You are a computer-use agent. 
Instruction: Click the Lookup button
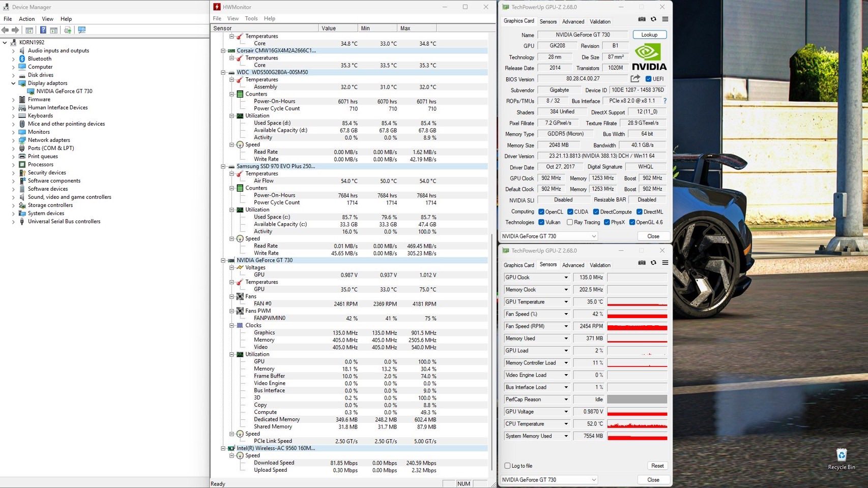pyautogui.click(x=649, y=35)
